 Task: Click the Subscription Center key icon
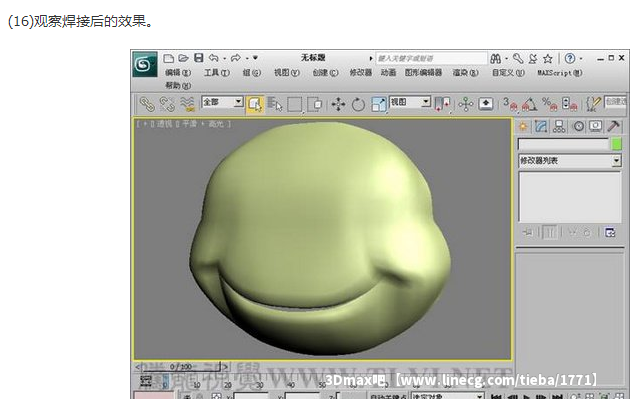(518, 59)
